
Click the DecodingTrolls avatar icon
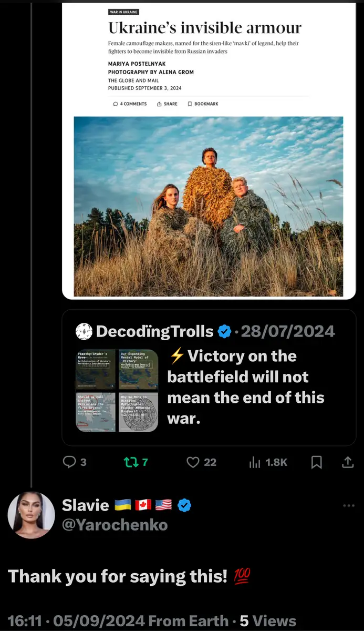(x=84, y=331)
